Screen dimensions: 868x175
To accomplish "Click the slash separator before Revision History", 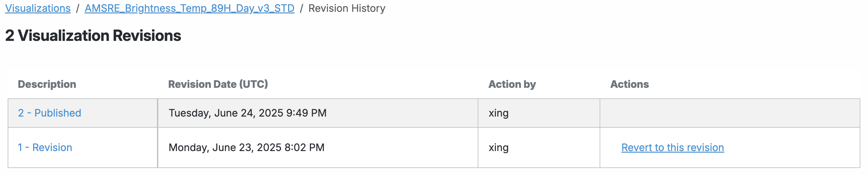I will 301,8.
